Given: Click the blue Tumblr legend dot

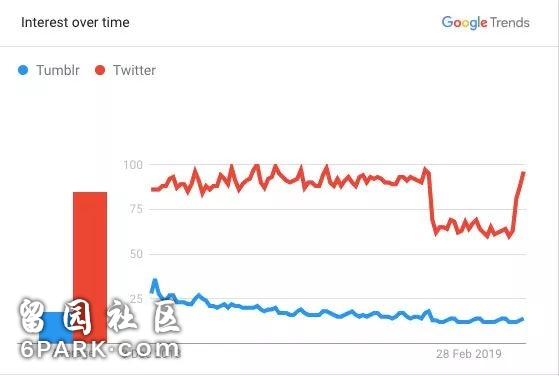Looking at the screenshot, I should tap(23, 70).
